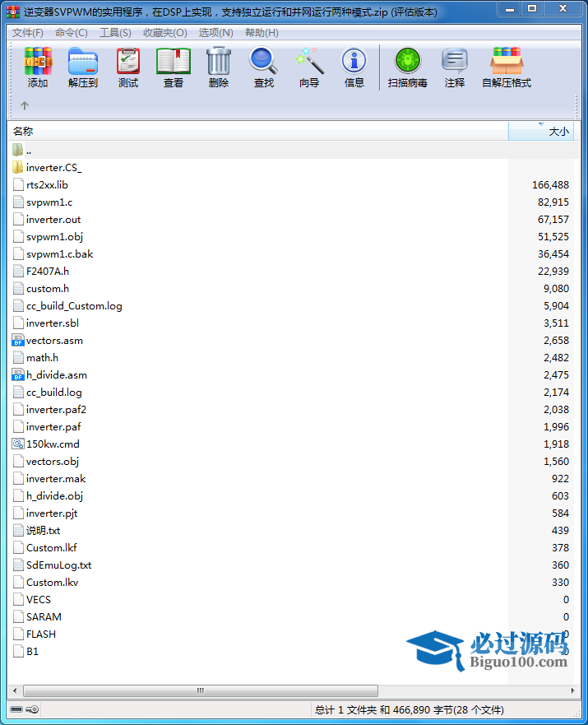The height and width of the screenshot is (725, 588).
Task: Select file math.h
Action: point(42,357)
